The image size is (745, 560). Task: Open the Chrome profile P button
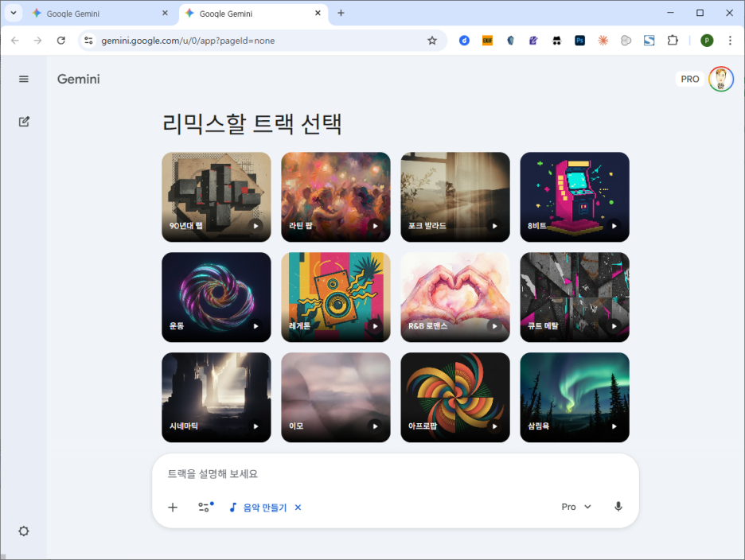click(707, 41)
